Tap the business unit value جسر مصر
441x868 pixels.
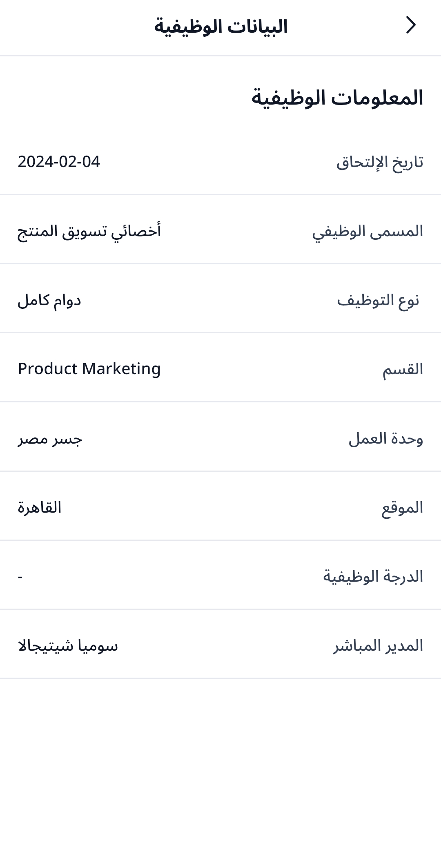pyautogui.click(x=50, y=439)
